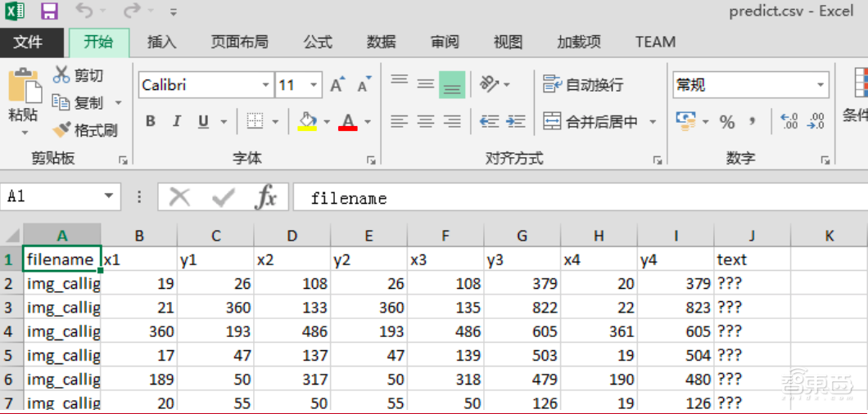Expand the number format 常规 dropdown
The height and width of the screenshot is (414, 868).
(x=821, y=85)
